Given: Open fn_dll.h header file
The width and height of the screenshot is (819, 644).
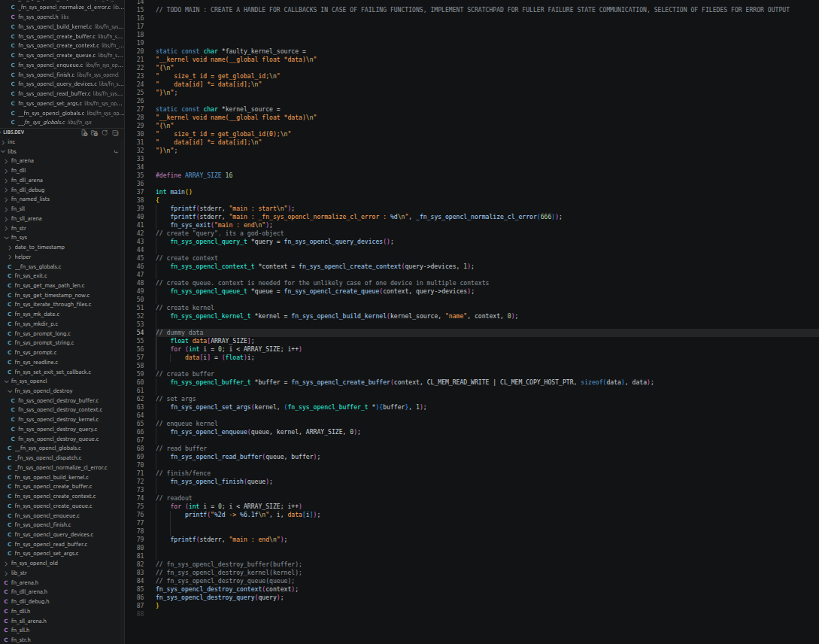Looking at the screenshot, I should click(20, 611).
